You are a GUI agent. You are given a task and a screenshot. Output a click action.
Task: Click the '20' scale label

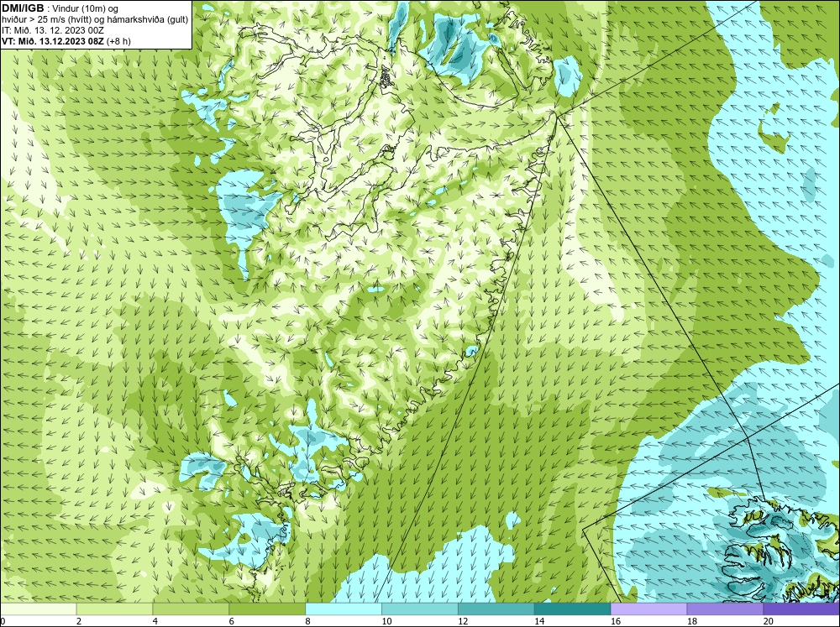click(769, 621)
